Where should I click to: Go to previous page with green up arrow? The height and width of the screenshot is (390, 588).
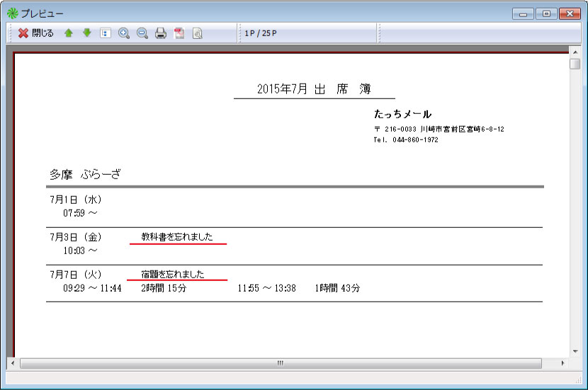68,33
